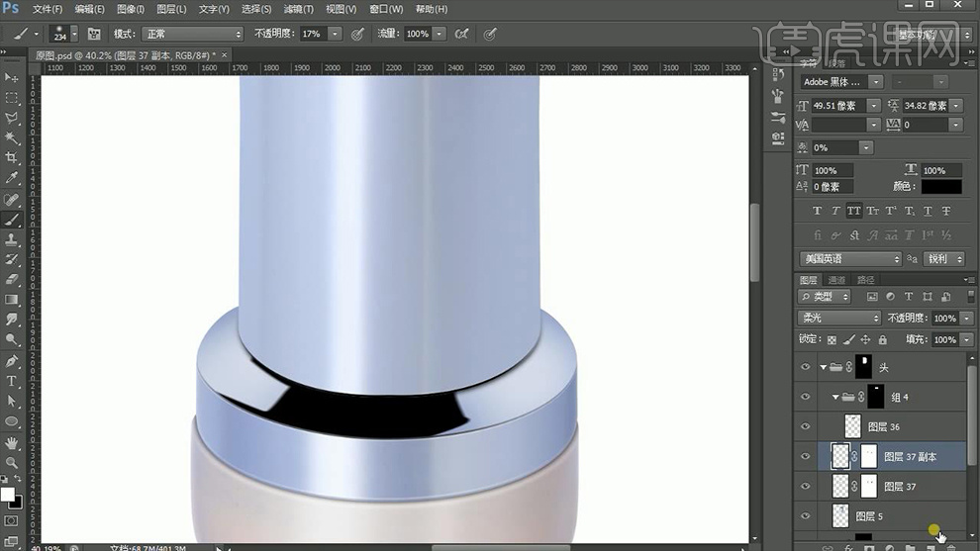Click the font size input field

838,106
